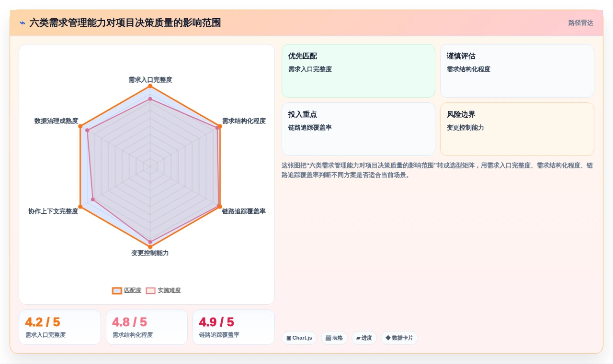Click the 路径雷达 label in the header
The height and width of the screenshot is (364, 613).
tap(580, 23)
